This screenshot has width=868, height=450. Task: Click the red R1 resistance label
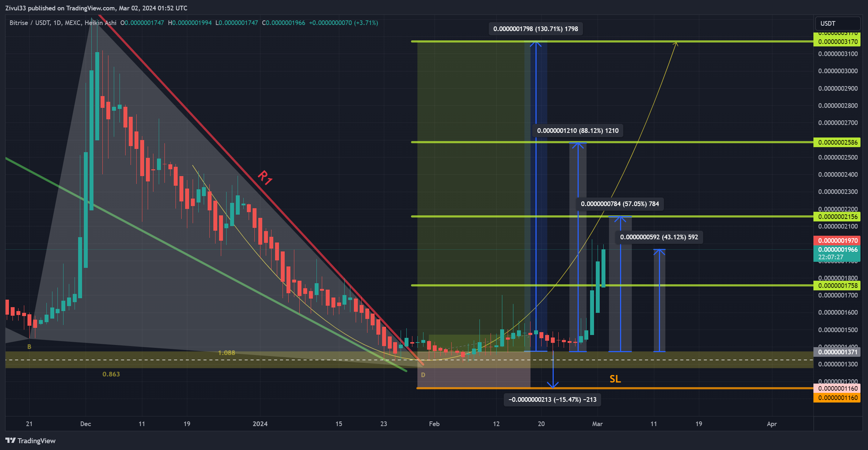265,177
